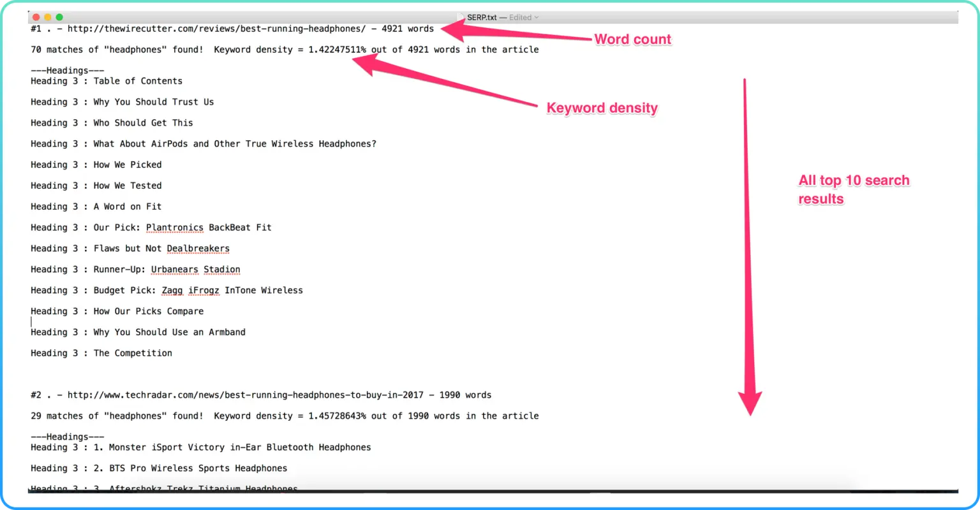Viewport: 980px width, 510px height.
Task: Click the red close window button
Action: point(36,17)
